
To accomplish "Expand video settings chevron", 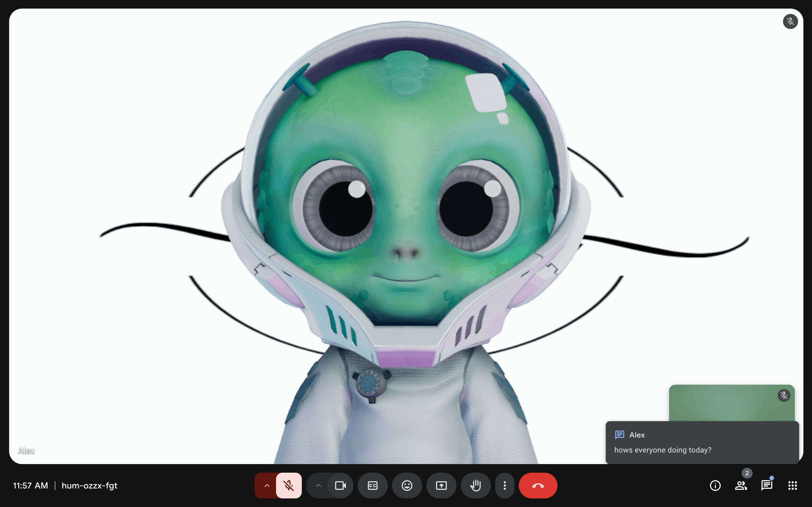I will [x=318, y=485].
